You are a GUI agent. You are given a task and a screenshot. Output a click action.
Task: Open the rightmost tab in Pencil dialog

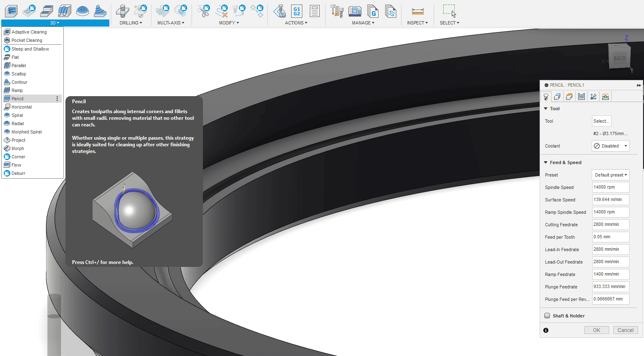pos(605,97)
